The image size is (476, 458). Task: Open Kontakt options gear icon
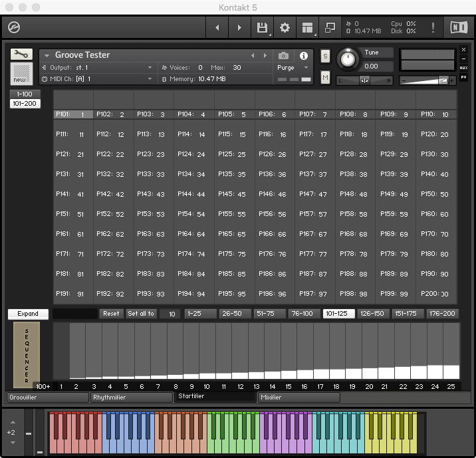click(x=285, y=28)
